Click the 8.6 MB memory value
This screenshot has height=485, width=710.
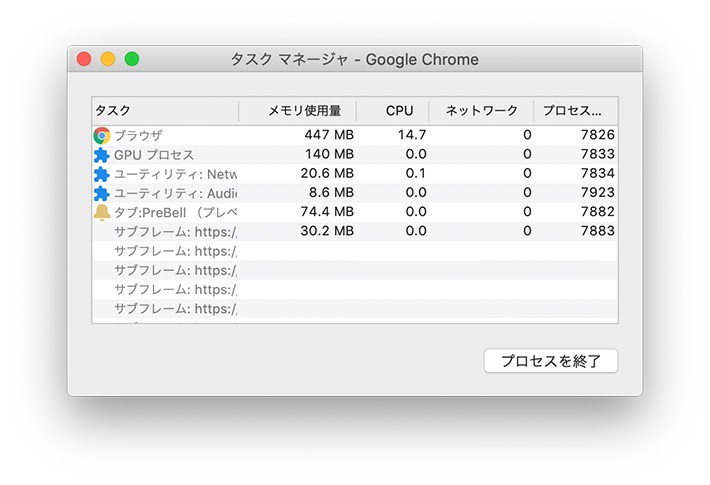pos(331,193)
